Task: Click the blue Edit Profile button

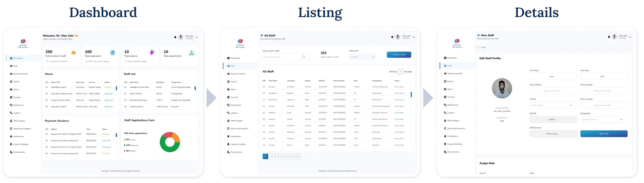Action: pyautogui.click(x=604, y=134)
